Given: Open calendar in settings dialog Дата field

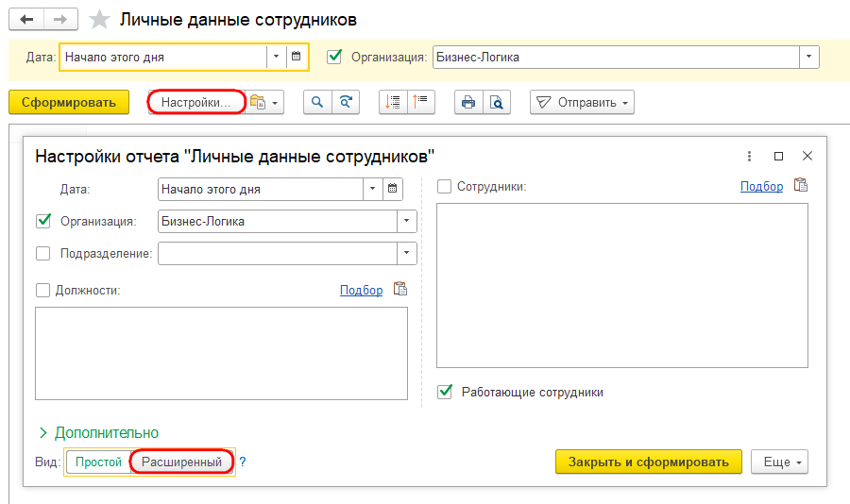Looking at the screenshot, I should pos(393,189).
